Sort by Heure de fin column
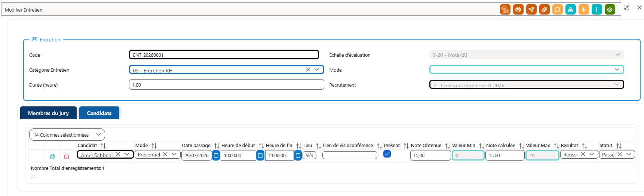The image size is (644, 196). coord(299,146)
